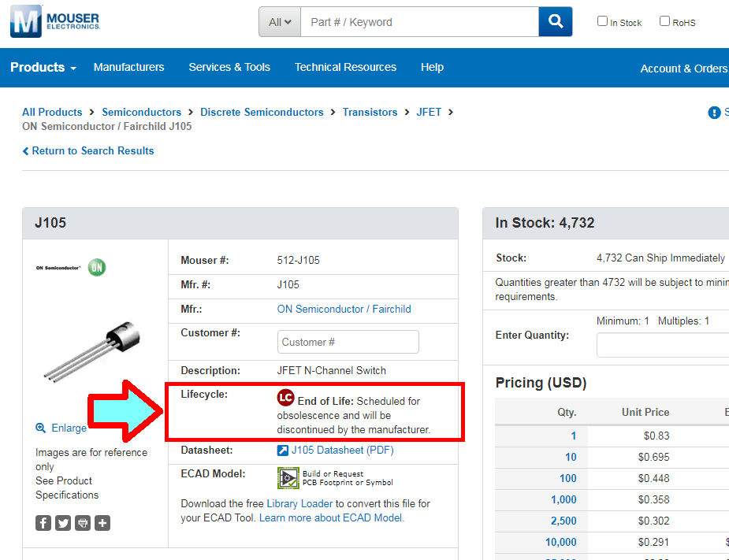729x560 pixels.
Task: Click the $0.291 unit price cell
Action: tap(653, 543)
